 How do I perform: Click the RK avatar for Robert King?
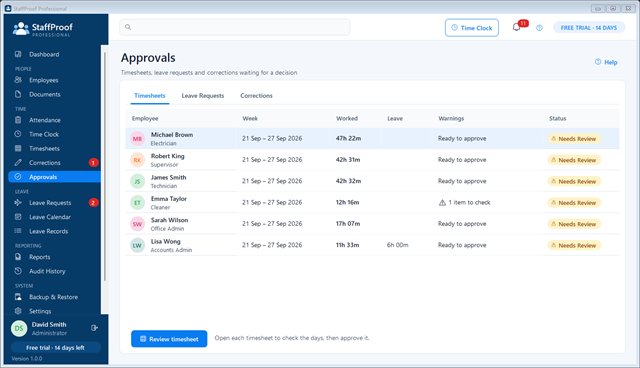tap(138, 160)
